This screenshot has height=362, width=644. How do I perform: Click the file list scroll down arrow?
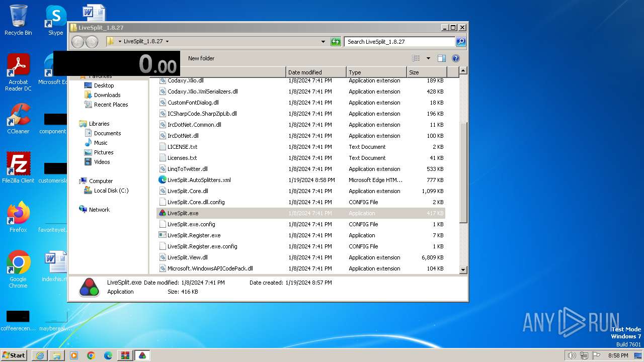point(463,270)
